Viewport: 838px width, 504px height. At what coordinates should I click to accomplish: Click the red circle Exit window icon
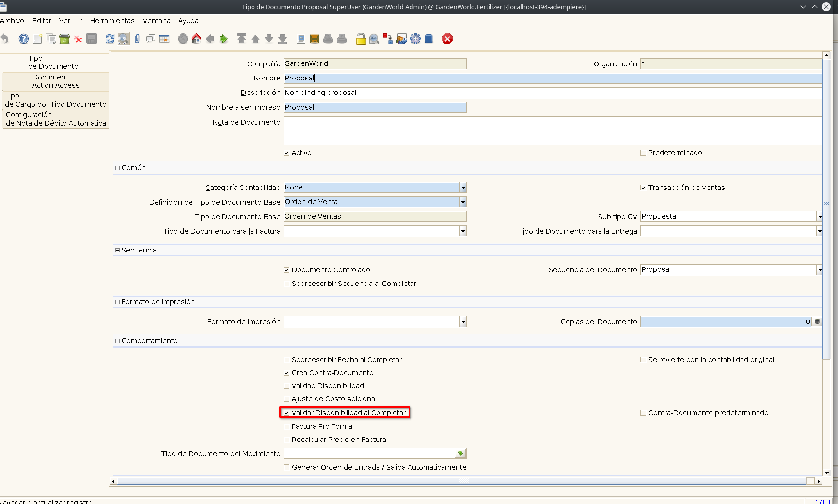447,39
